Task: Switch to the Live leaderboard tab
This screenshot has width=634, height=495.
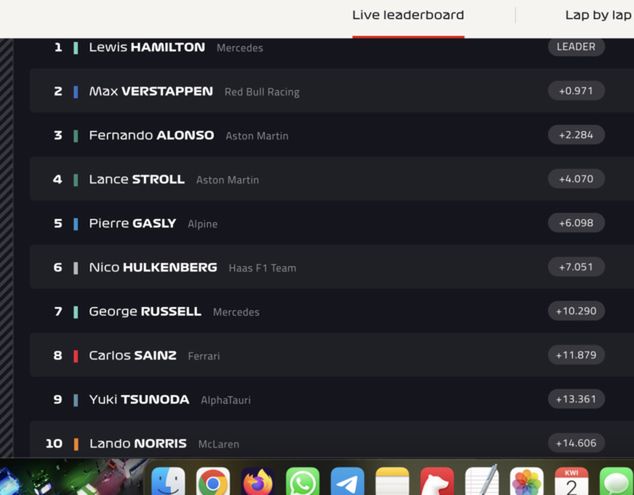Action: point(408,15)
